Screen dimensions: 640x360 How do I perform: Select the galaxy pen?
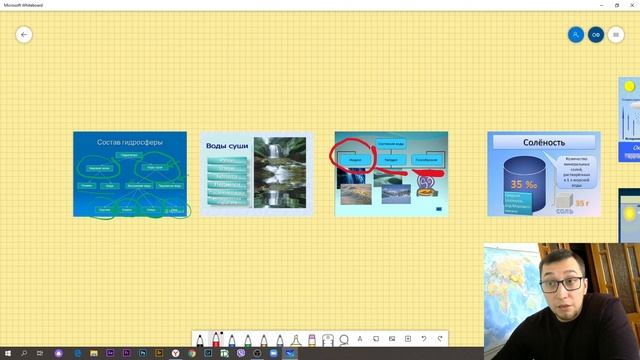(x=280, y=340)
